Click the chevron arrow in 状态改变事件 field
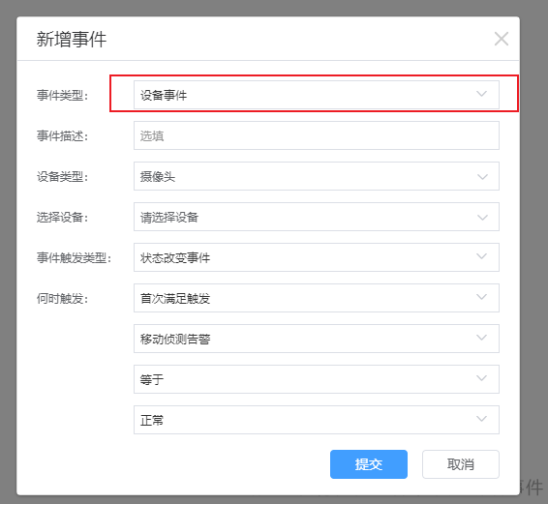Screen dimensions: 548x505 (x=482, y=257)
